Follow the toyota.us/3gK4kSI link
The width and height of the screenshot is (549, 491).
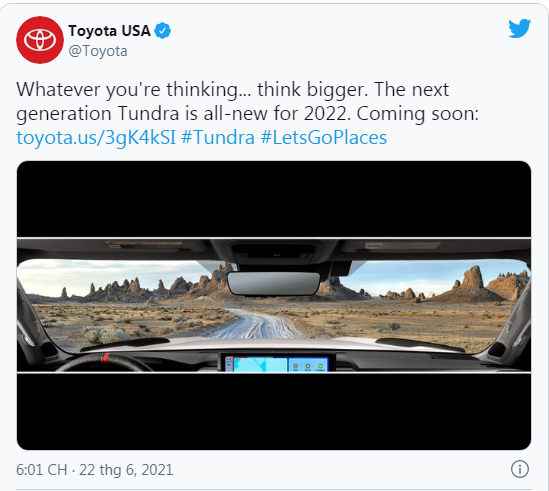point(96,137)
